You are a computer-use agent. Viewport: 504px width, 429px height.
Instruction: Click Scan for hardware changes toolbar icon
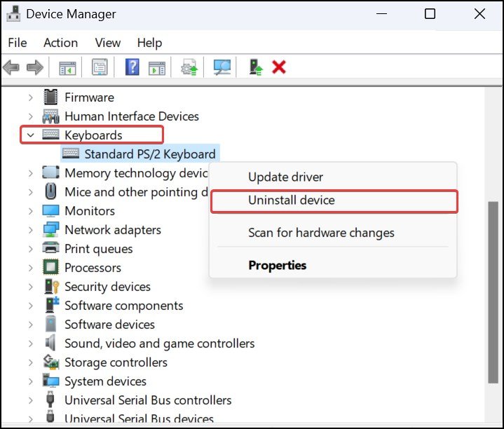[x=222, y=67]
